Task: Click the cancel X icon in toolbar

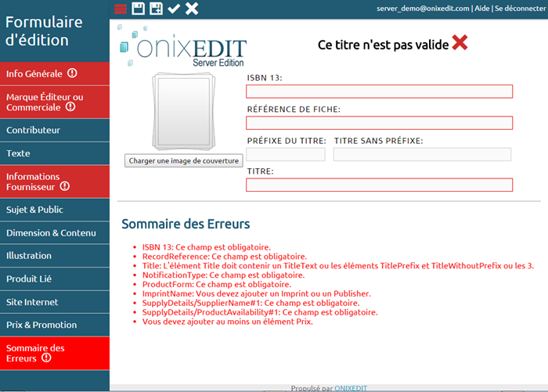Action: tap(192, 9)
